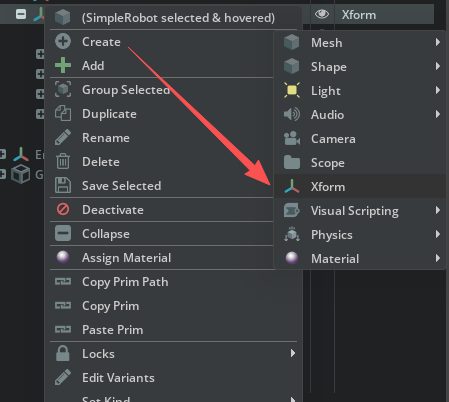Image resolution: width=449 pixels, height=402 pixels.
Task: Click the Scope folder icon
Action: click(292, 162)
